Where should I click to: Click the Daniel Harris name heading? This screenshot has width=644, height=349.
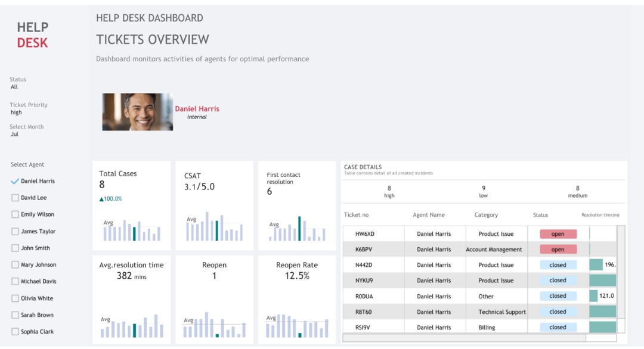point(197,108)
